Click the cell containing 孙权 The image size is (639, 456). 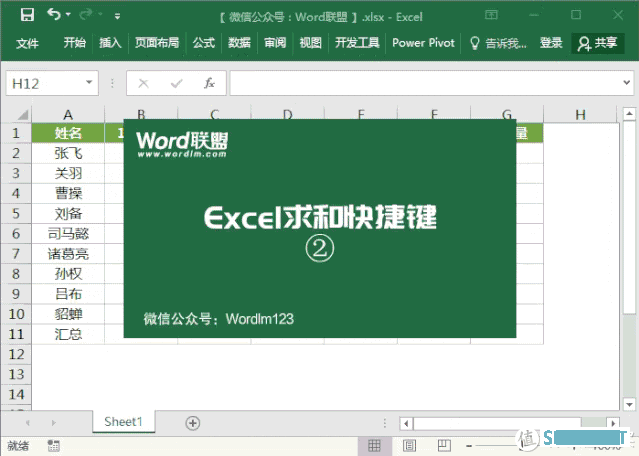68,273
